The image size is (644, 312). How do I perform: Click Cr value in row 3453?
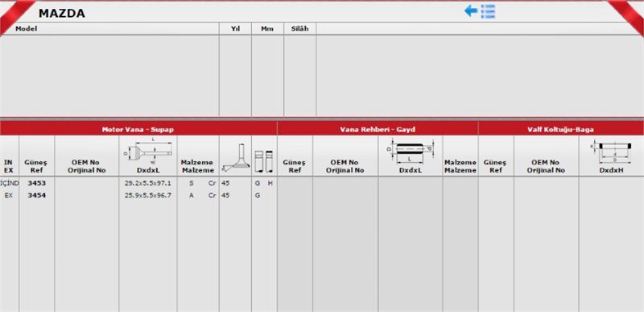pyautogui.click(x=212, y=183)
